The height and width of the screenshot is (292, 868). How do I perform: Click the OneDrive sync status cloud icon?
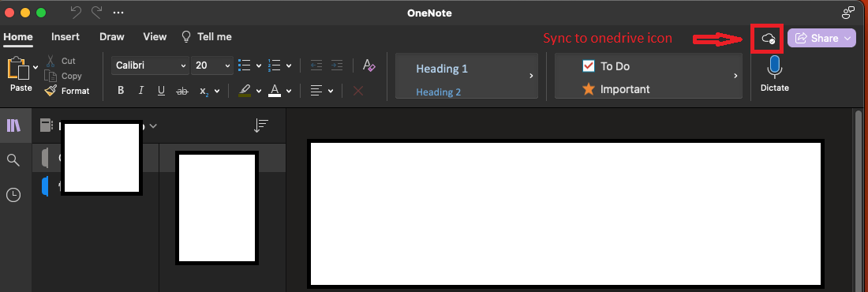[x=768, y=38]
